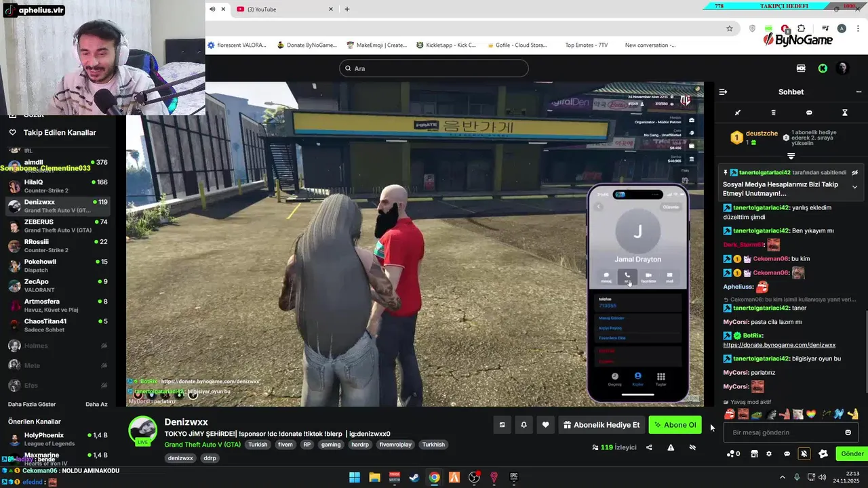
Task: Click the sword moderation icon in chat
Action: coord(738,113)
